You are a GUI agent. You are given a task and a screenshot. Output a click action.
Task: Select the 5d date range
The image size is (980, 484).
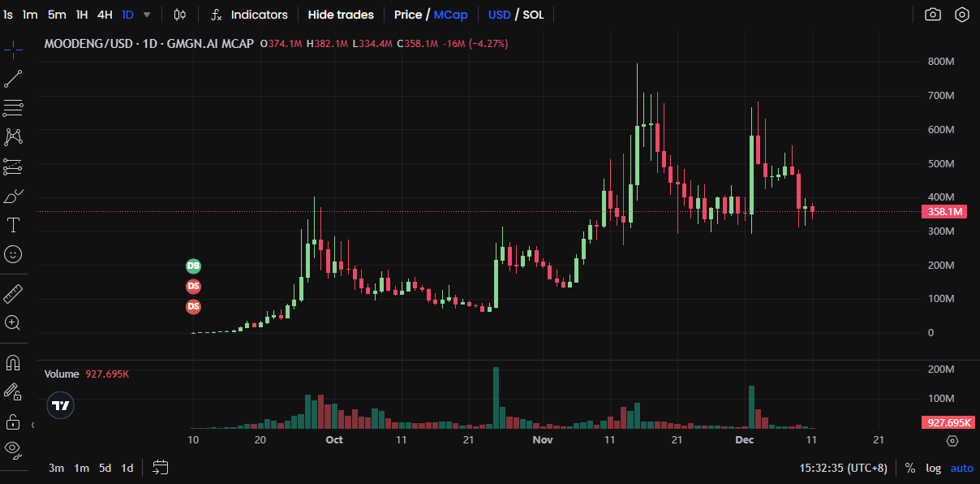pyautogui.click(x=105, y=468)
